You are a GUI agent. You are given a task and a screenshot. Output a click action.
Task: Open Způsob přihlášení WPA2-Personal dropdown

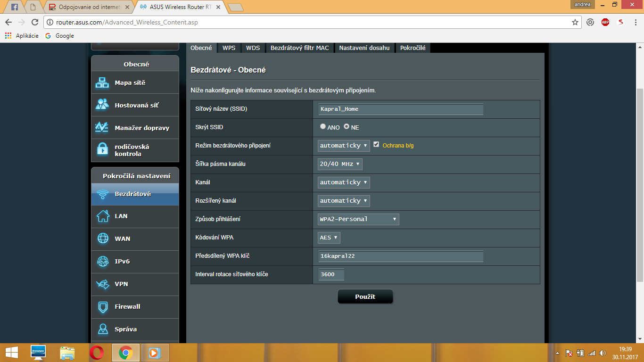(358, 219)
